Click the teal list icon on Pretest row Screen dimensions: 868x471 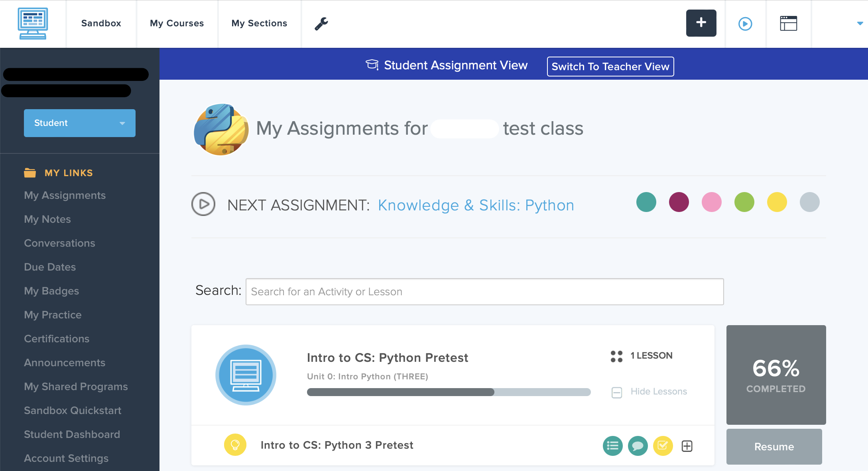612,445
